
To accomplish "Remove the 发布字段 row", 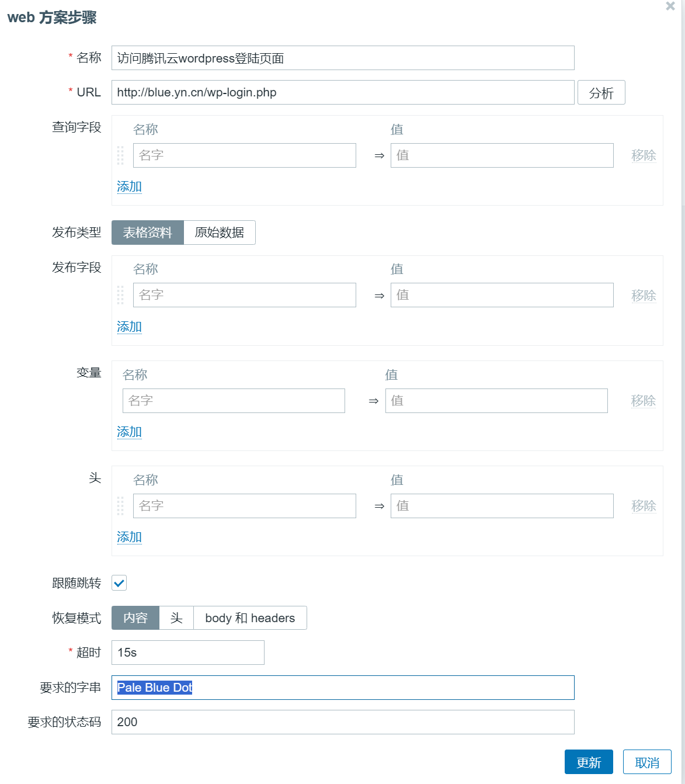I will click(x=644, y=296).
